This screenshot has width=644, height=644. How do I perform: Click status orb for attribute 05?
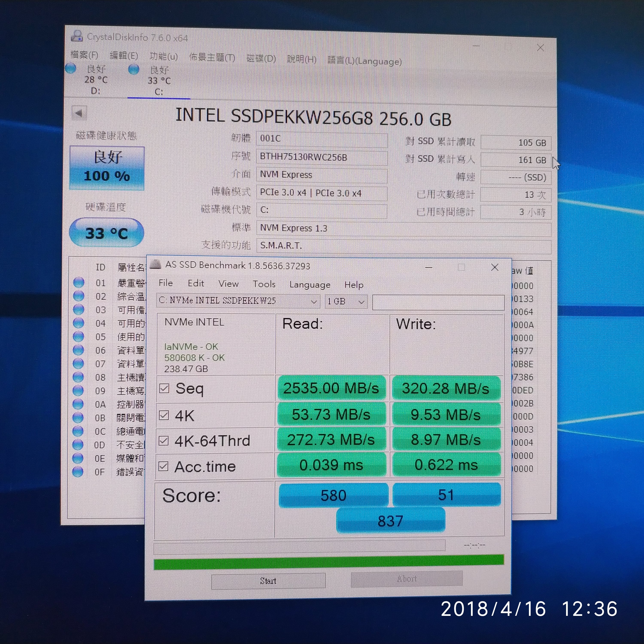(78, 336)
